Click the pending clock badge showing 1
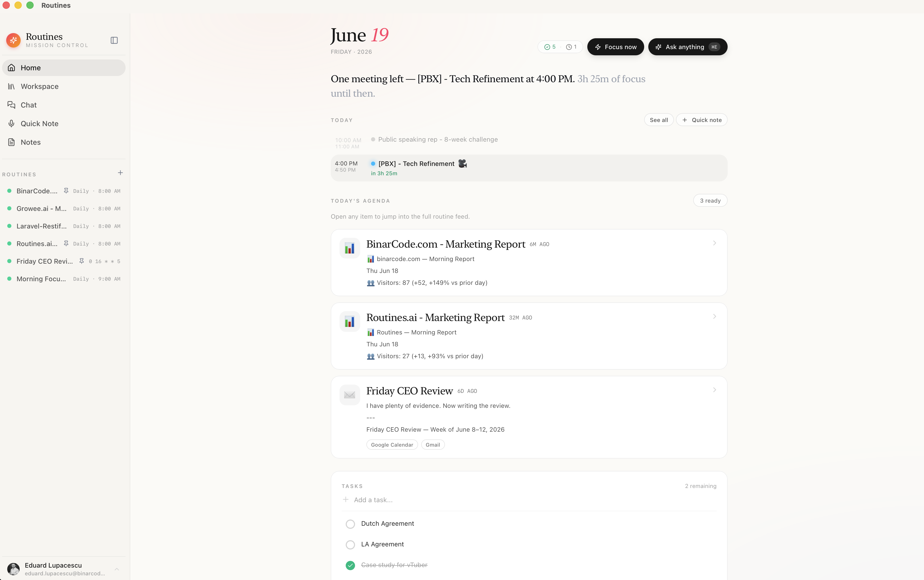Screen dimensions: 924x580 click(x=571, y=47)
